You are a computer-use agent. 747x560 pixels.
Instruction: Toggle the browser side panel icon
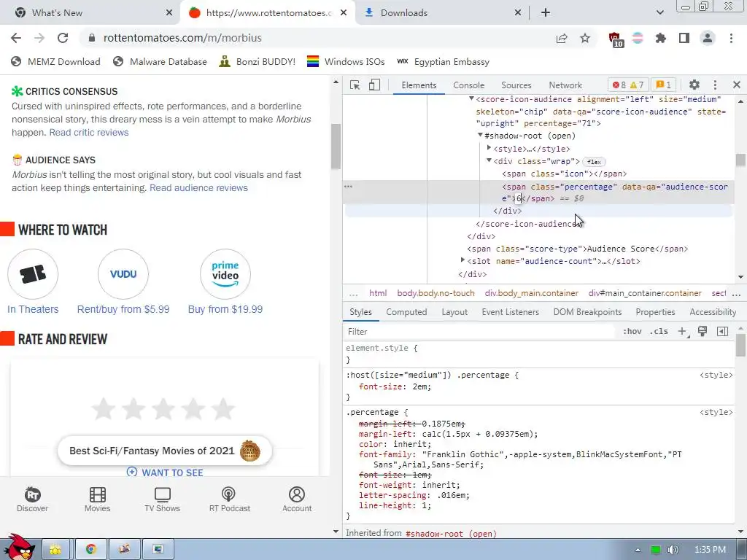[x=684, y=38]
